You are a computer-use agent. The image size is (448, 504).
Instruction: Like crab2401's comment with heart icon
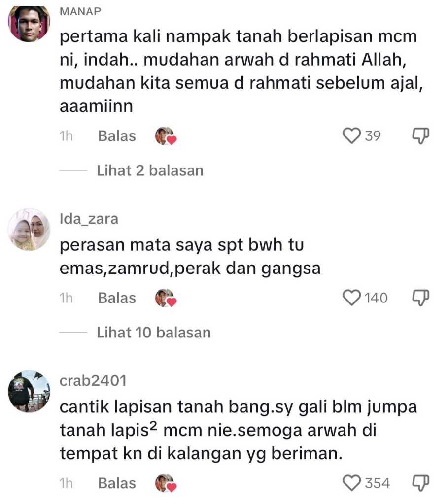351,483
